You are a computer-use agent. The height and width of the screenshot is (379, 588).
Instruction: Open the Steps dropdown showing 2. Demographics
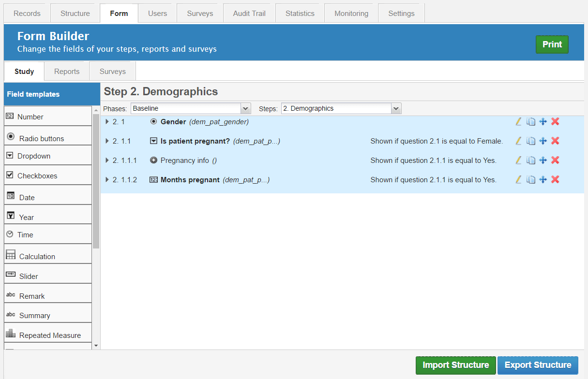(341, 109)
